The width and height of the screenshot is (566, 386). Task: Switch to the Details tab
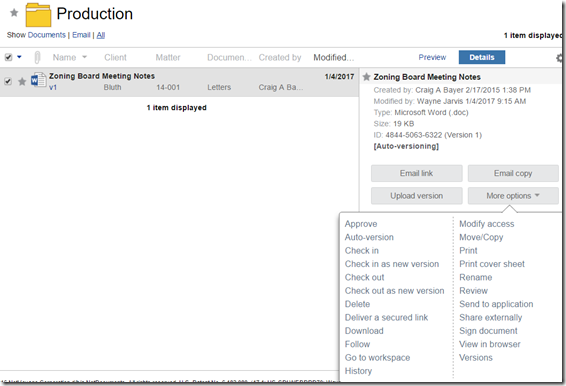click(x=482, y=57)
